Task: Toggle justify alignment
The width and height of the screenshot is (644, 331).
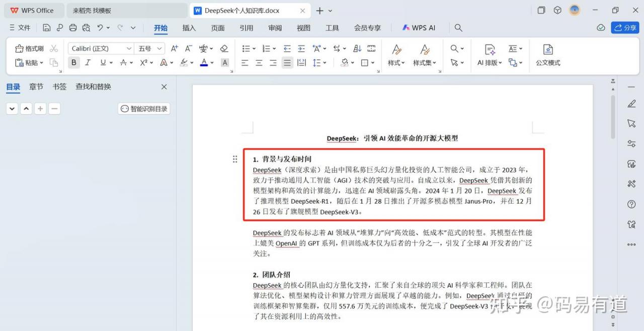Action: (x=287, y=62)
